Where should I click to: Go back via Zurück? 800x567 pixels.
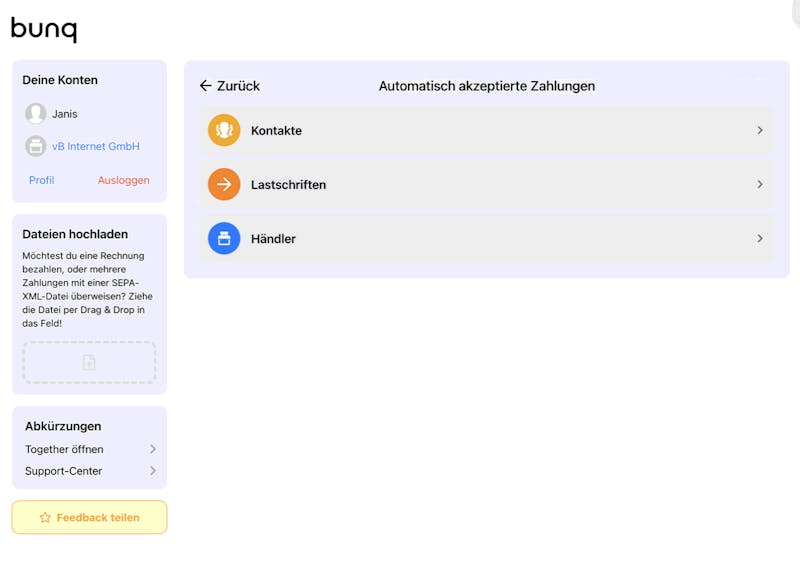(x=230, y=86)
